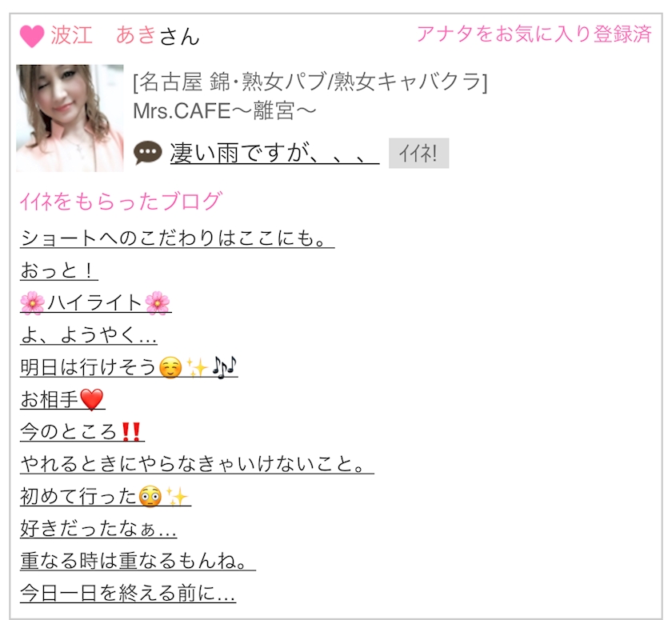Screen dimensions: 672x620
Task: Open blog やれるときにやらなきゃいけないこと。
Action: pos(197,464)
